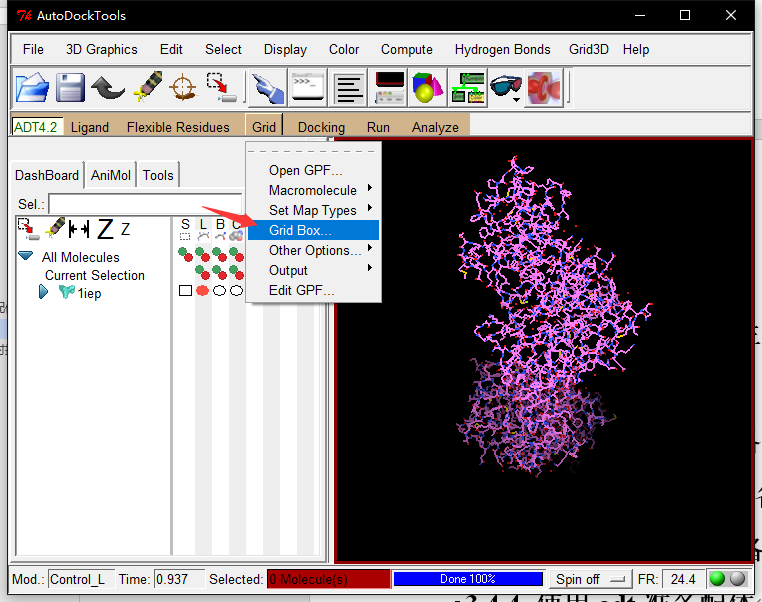Image resolution: width=762 pixels, height=602 pixels.
Task: Expand the Macromolecule submenu
Action: click(x=313, y=190)
